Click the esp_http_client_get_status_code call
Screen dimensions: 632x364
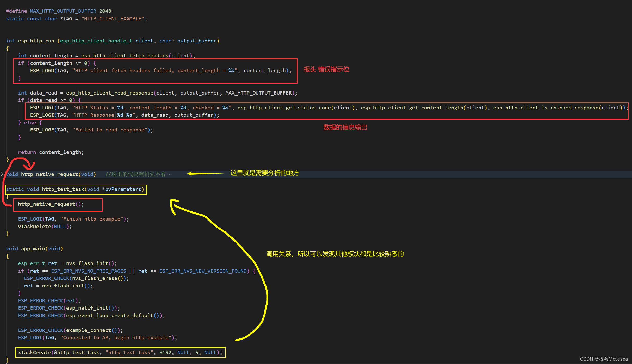tap(284, 108)
